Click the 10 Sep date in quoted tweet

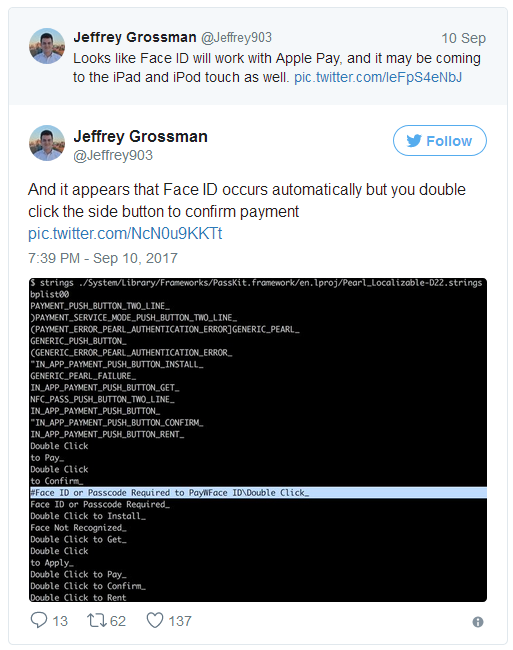tap(463, 38)
